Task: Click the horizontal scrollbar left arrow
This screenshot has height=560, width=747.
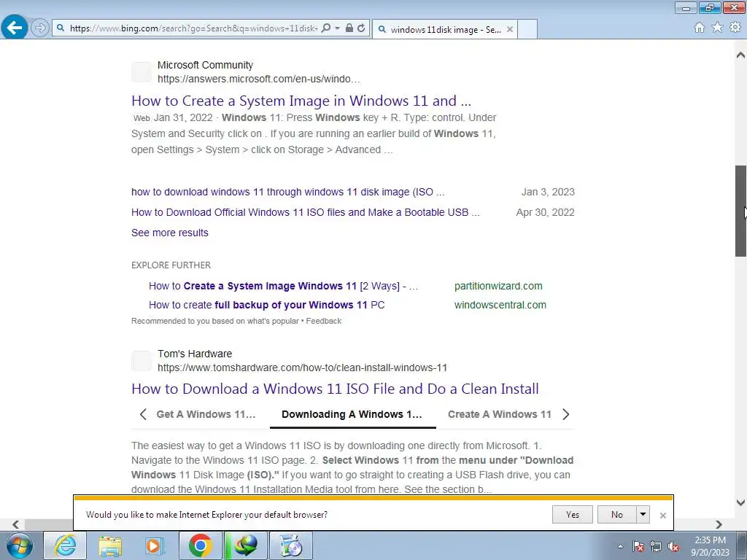Action: point(16,524)
